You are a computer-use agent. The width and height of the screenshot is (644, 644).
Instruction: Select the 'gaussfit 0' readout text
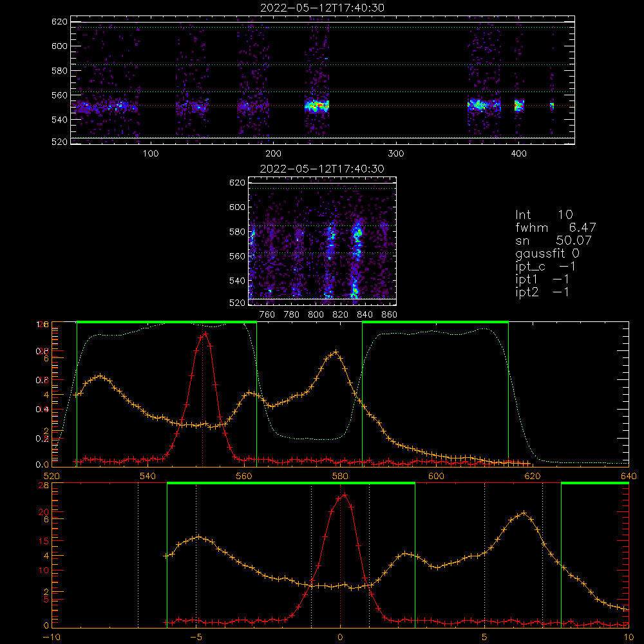pos(547,253)
